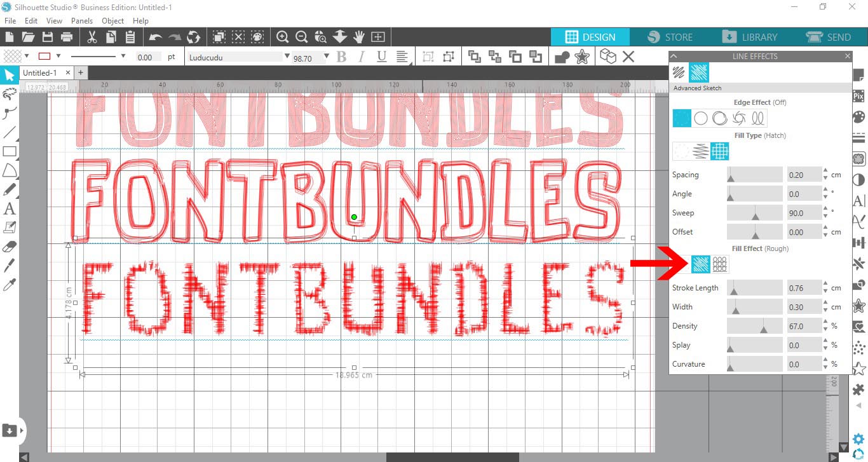The width and height of the screenshot is (868, 462).
Task: Click the Deselect All icon
Action: coord(238,37)
